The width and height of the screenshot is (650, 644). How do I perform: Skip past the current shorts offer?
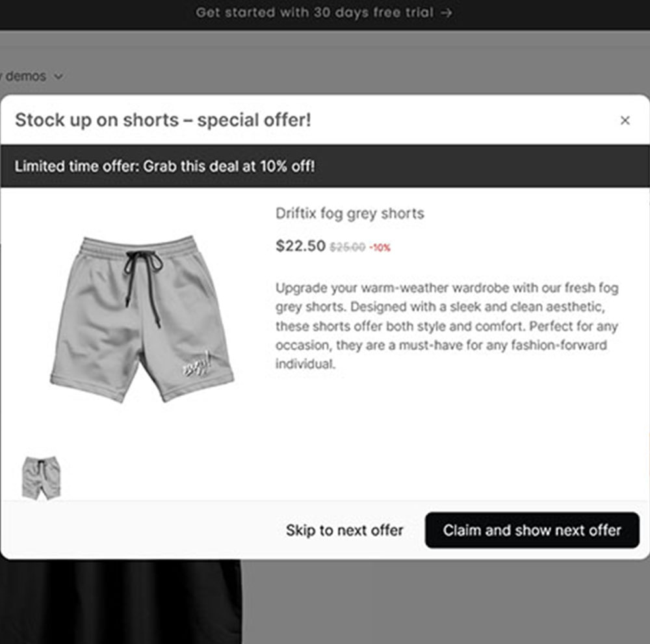344,530
